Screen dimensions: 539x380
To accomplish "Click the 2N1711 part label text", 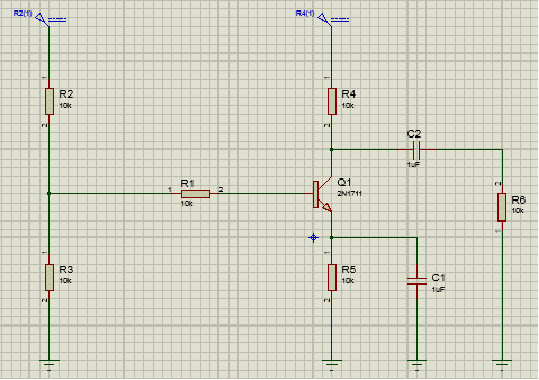I will (350, 194).
